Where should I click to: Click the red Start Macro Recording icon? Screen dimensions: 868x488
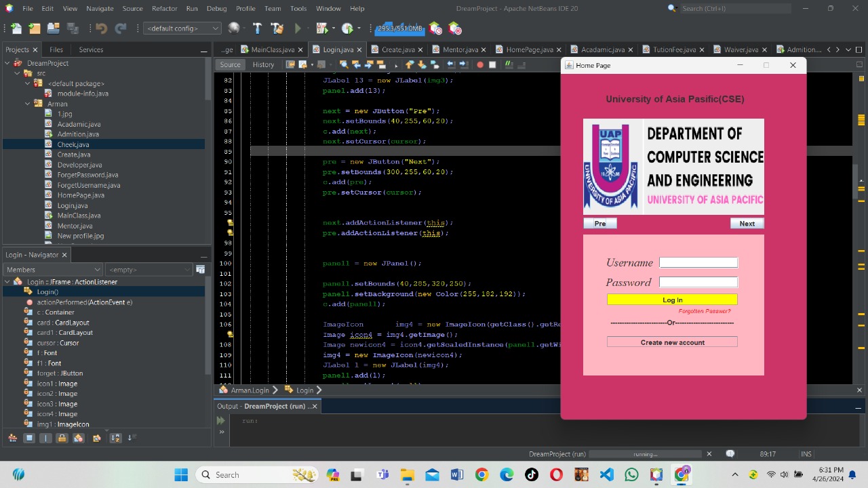[480, 64]
